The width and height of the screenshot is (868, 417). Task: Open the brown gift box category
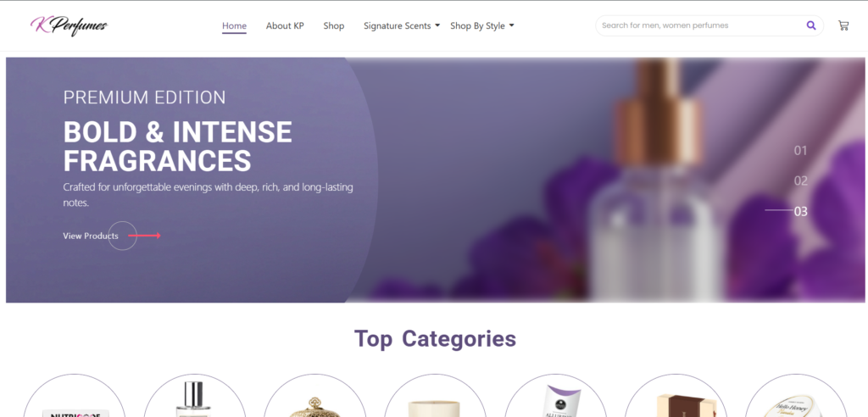(676, 396)
